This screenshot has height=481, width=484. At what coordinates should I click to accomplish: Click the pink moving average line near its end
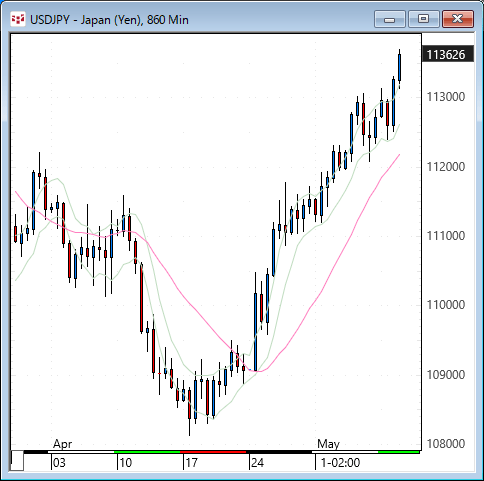pos(393,162)
